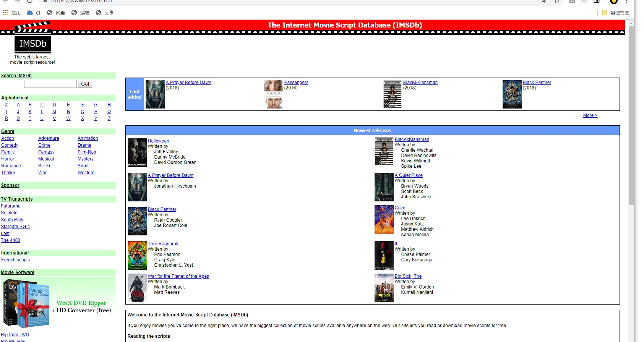644x342 pixels.
Task: Click the Go! search button
Action: tap(85, 84)
